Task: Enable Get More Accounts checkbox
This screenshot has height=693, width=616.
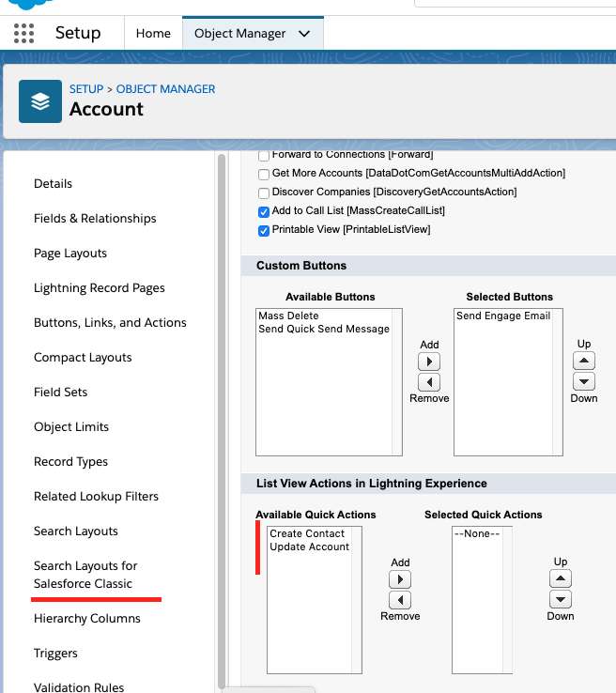Action: pyautogui.click(x=264, y=174)
